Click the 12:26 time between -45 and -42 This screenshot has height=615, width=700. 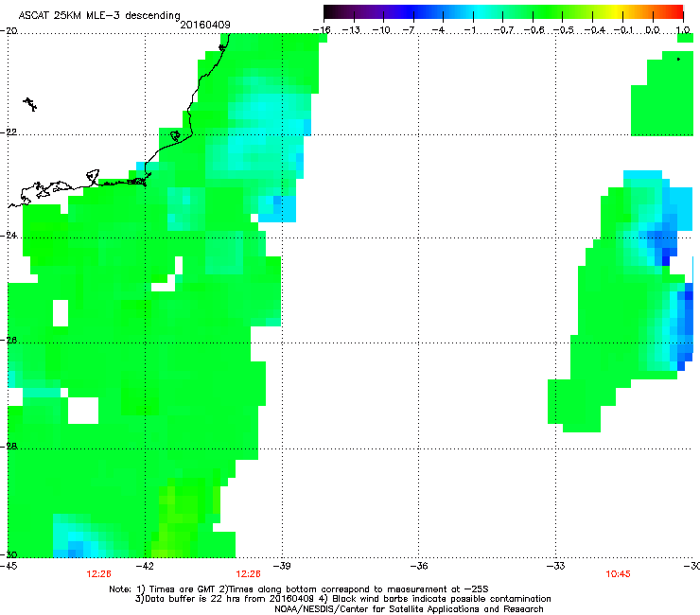pyautogui.click(x=98, y=574)
